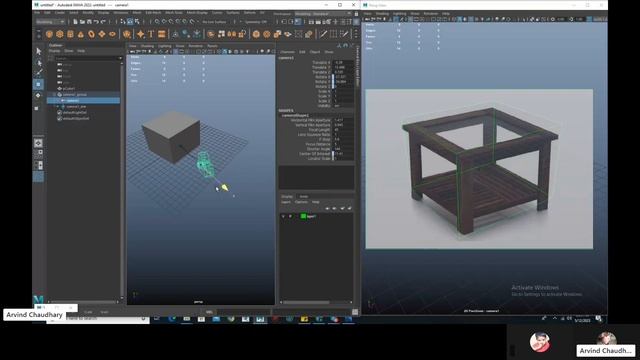Click the Save Scene icon in status line
The image size is (640, 360).
pyautogui.click(x=89, y=22)
